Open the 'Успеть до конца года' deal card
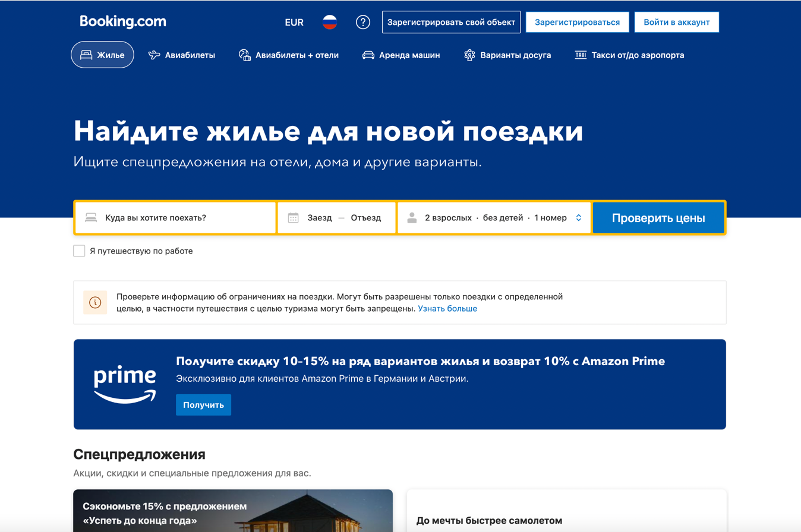This screenshot has width=801, height=532. point(233,511)
